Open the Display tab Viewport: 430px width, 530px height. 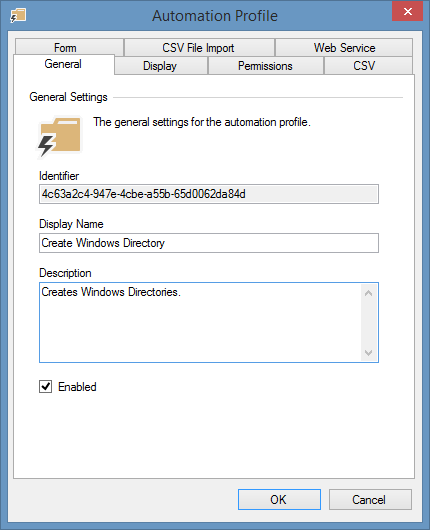point(161,66)
